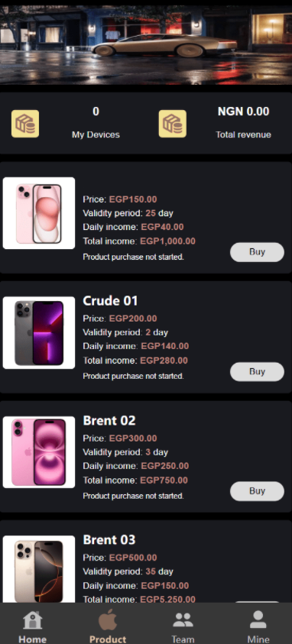Open the pink iPhone thumbnail at top
This screenshot has width=292, height=644.
coord(39,213)
